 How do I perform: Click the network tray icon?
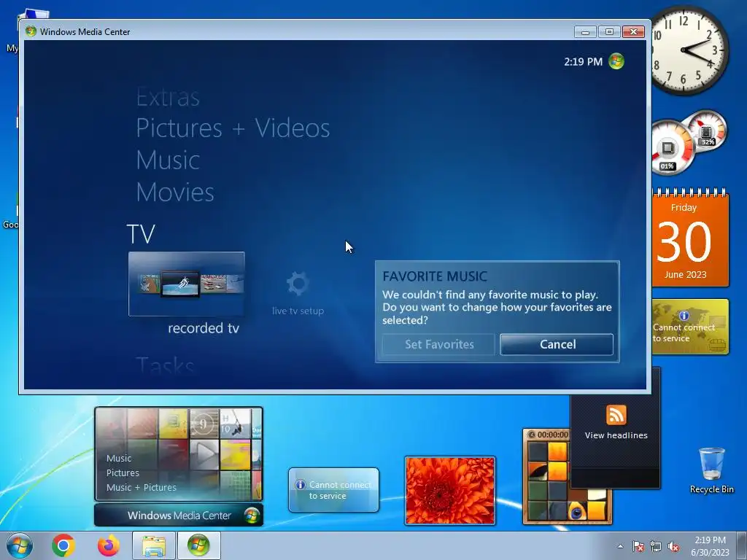pyautogui.click(x=656, y=546)
